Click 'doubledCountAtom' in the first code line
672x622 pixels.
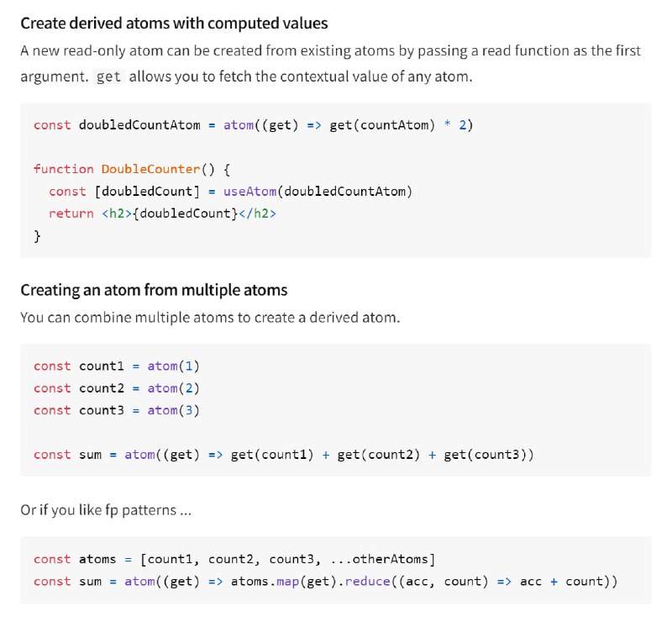point(139,125)
